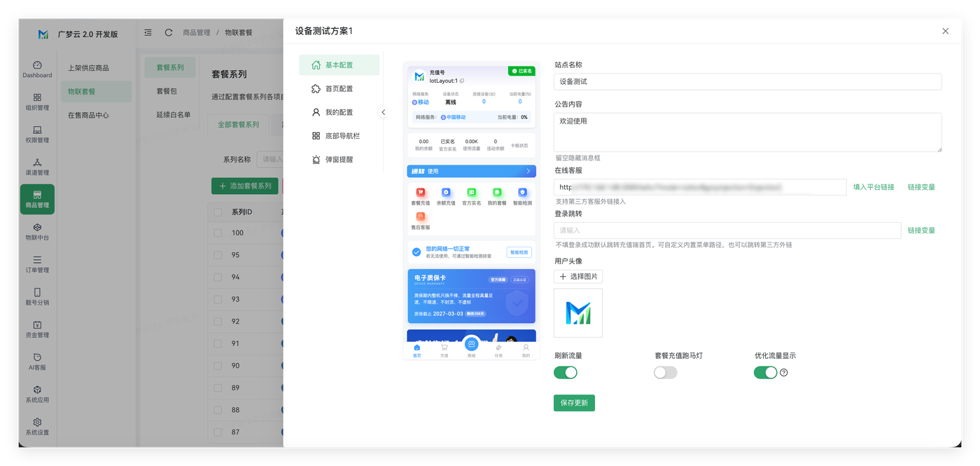Open 资金管理 sidebar icon
The height and width of the screenshot is (466, 980).
pyautogui.click(x=37, y=329)
